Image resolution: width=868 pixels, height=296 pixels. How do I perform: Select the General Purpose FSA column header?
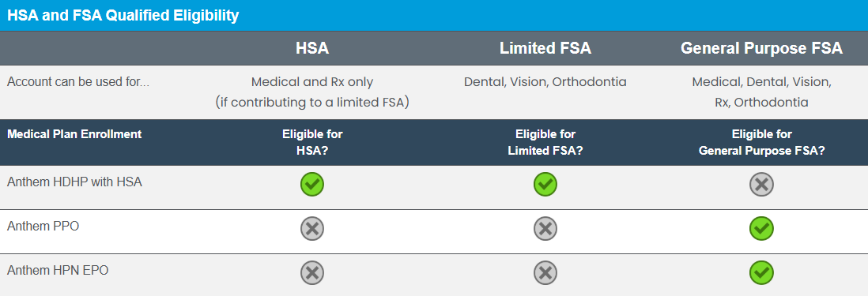(762, 49)
